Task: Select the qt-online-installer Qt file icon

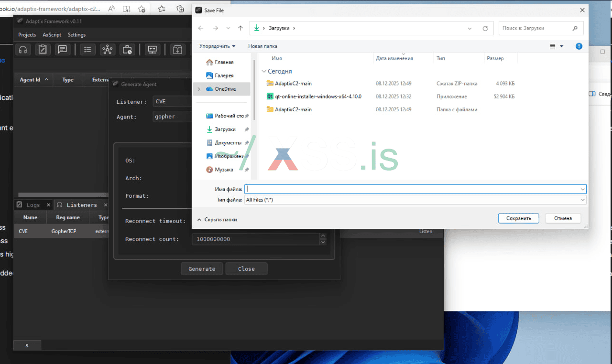Action: (270, 96)
